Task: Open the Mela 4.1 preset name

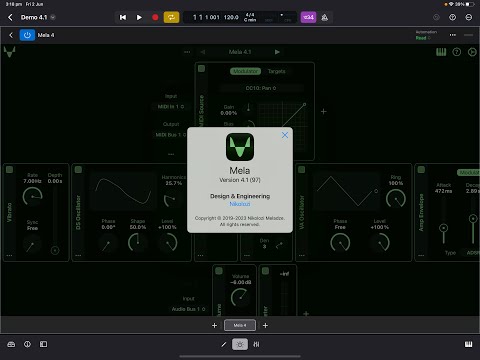Action: click(x=240, y=52)
